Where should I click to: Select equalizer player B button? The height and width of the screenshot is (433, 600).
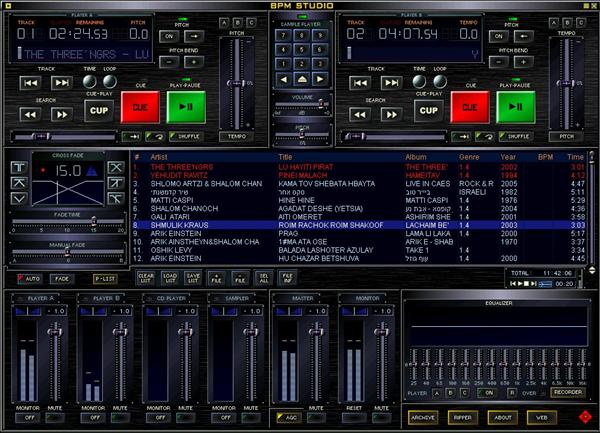click(x=450, y=393)
